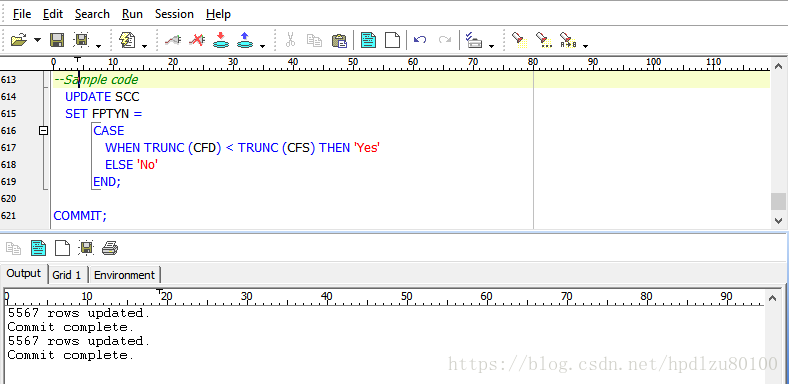789x384 pixels.
Task: Open the Edit menu
Action: tap(53, 14)
